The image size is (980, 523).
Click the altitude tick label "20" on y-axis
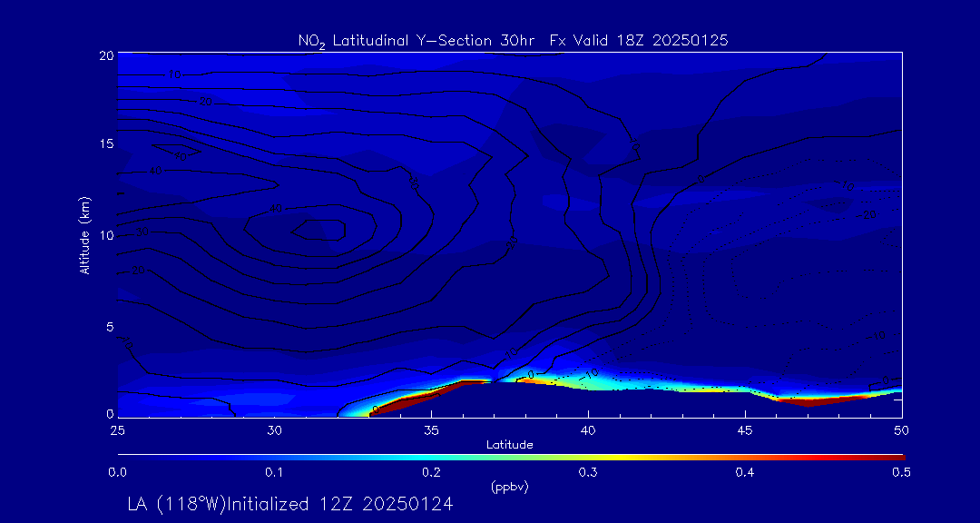(107, 55)
